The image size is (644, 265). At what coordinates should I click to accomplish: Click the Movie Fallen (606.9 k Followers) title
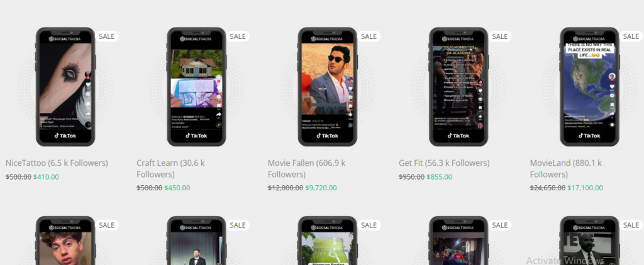pyautogui.click(x=306, y=168)
